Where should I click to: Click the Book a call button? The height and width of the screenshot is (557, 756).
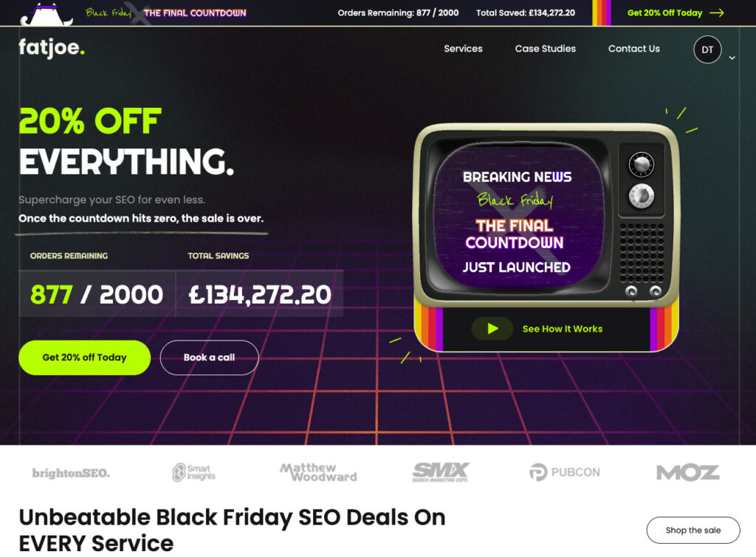pyautogui.click(x=209, y=357)
